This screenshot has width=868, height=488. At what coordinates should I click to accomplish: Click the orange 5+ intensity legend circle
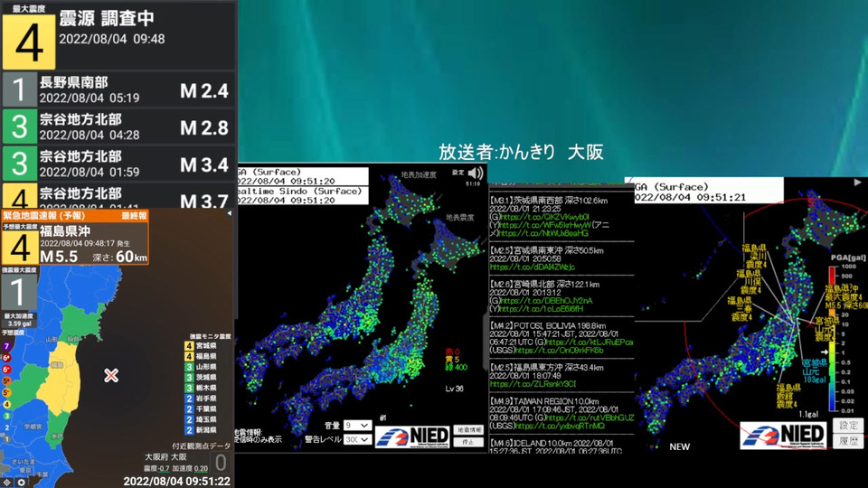6,381
